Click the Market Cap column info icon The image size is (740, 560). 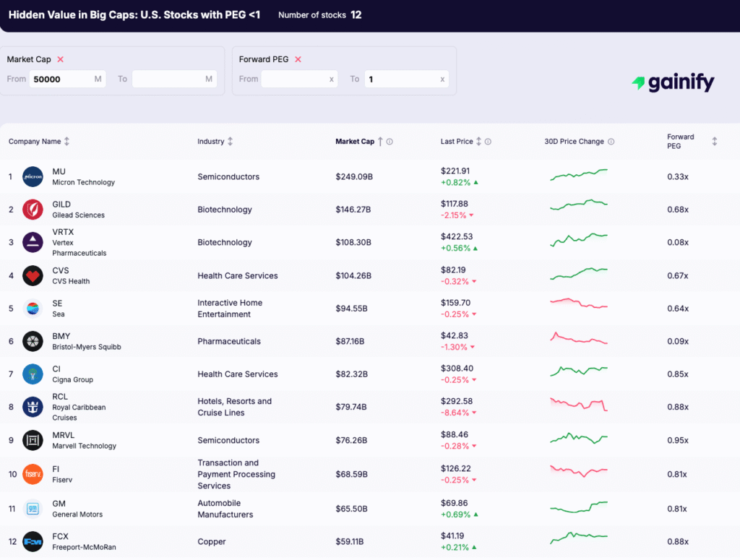[390, 142]
